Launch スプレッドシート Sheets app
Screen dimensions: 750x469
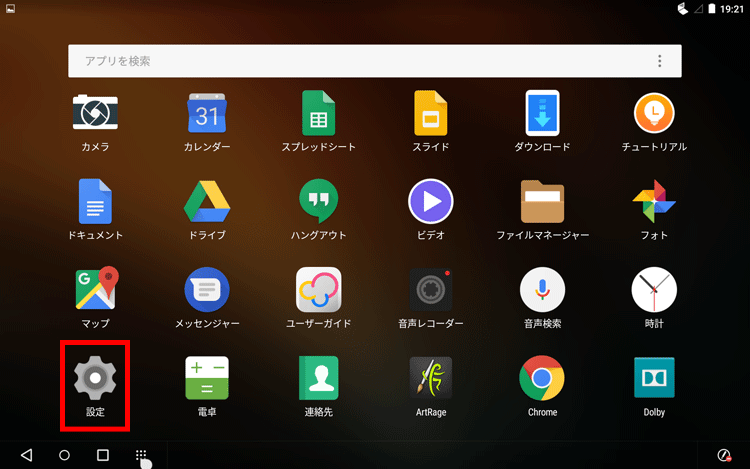(318, 113)
